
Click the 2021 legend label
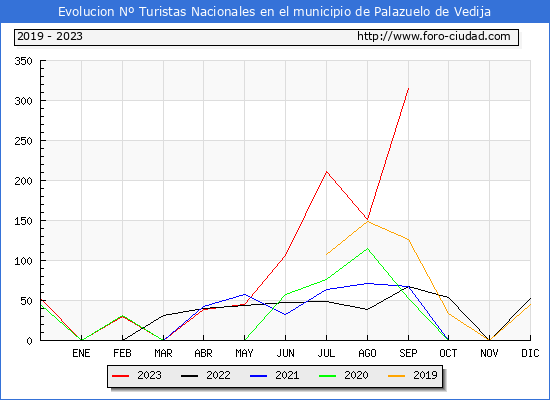287,375
